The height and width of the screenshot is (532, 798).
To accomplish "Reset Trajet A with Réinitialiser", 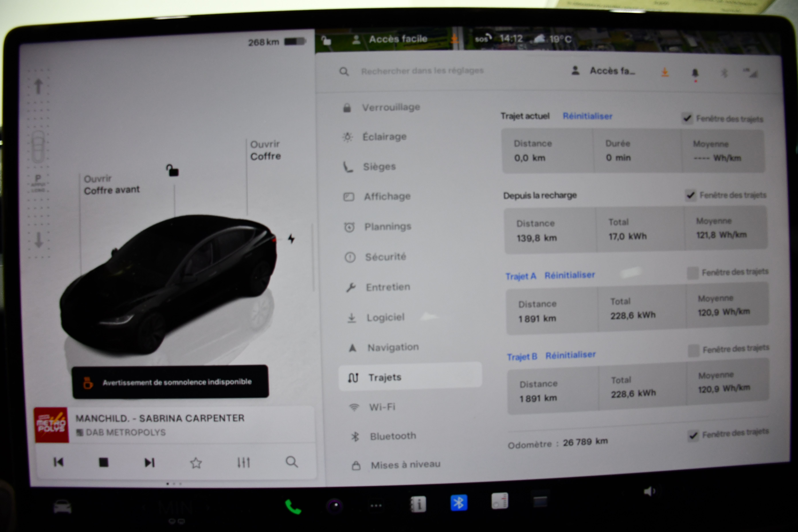I will (570, 275).
